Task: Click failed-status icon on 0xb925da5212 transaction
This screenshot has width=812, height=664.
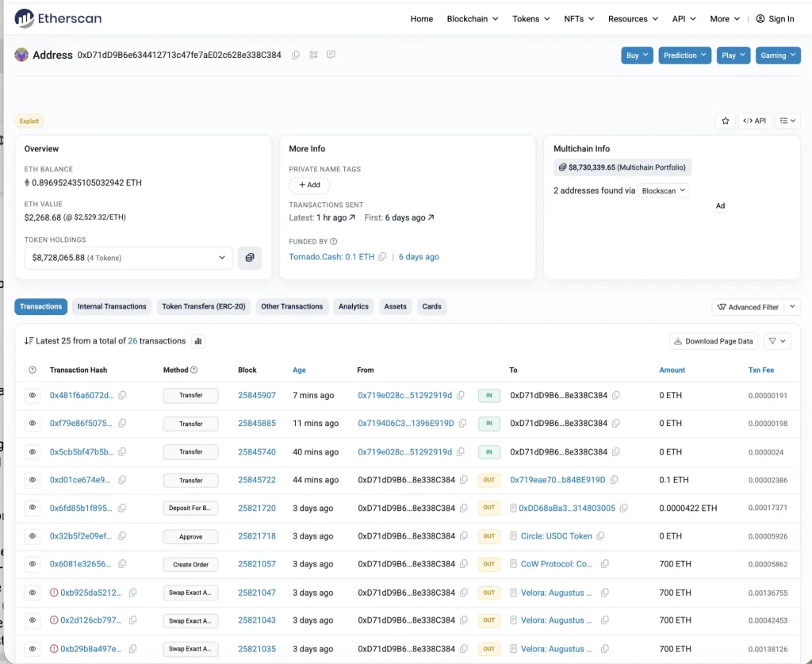Action: (54, 593)
